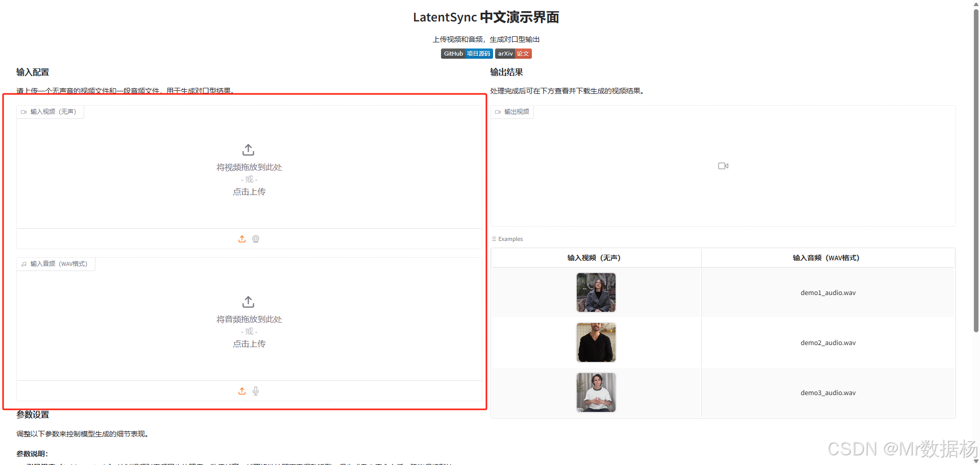Screen dimensions: 980x465
Task: Click the video camera icon in output video panel
Action: 723,166
